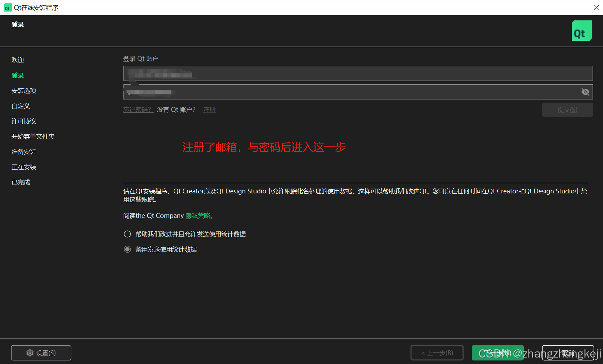Select 自定义 step in sidebar

point(21,106)
